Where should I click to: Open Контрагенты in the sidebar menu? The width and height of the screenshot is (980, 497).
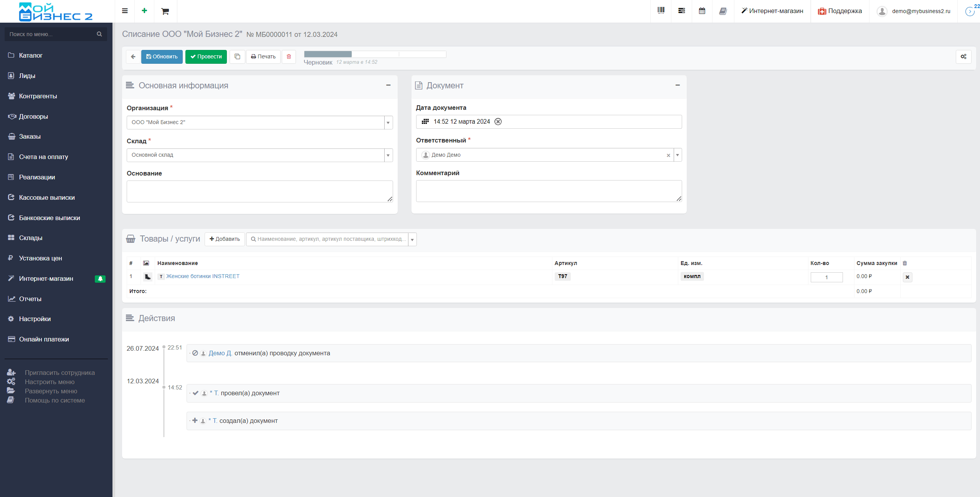(38, 96)
